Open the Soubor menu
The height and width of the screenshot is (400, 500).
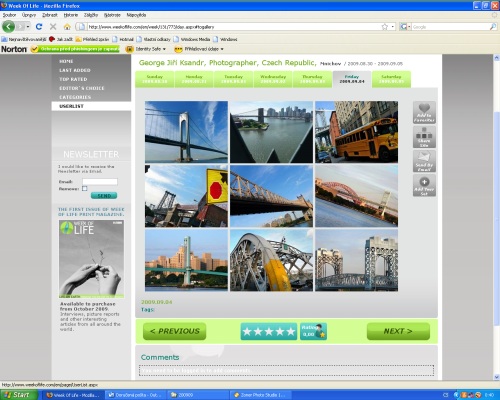click(9, 15)
